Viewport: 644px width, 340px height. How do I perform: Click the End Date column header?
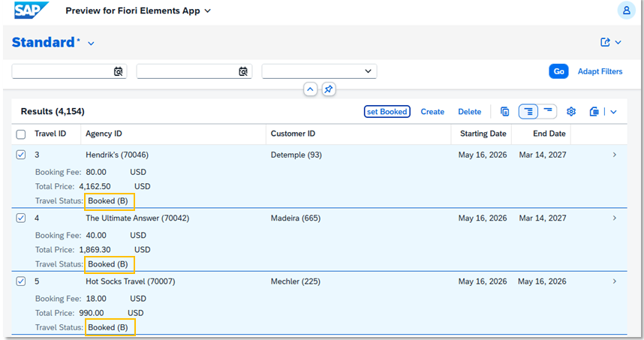click(549, 134)
